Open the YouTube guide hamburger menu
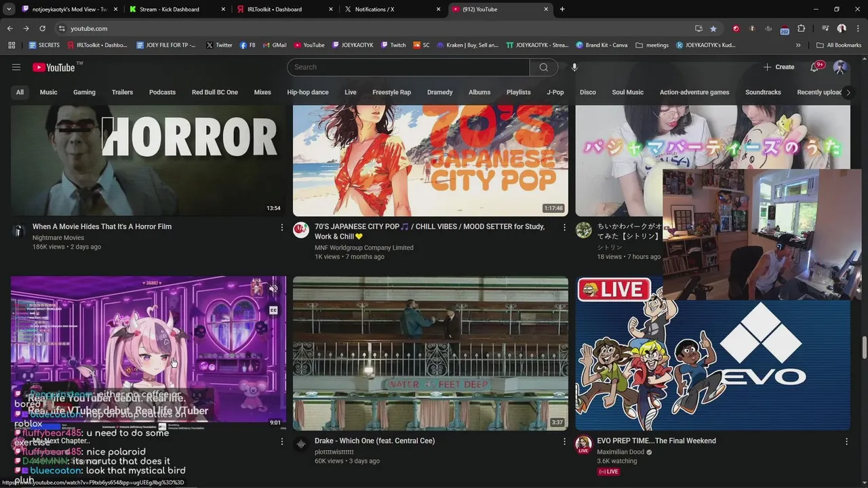Screen dimensions: 868x488 pyautogui.click(x=16, y=67)
